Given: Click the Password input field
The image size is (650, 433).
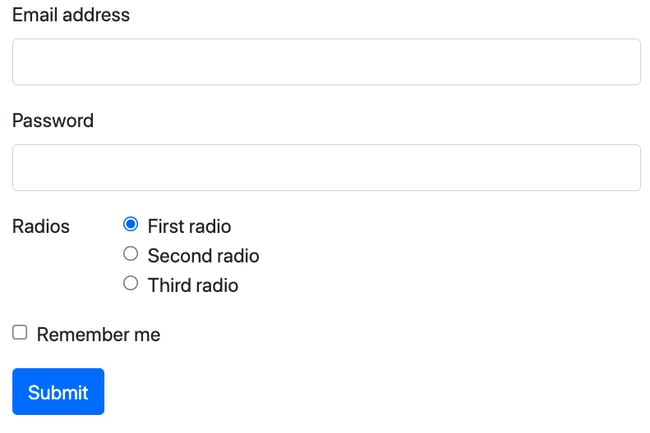Looking at the screenshot, I should (326, 168).
